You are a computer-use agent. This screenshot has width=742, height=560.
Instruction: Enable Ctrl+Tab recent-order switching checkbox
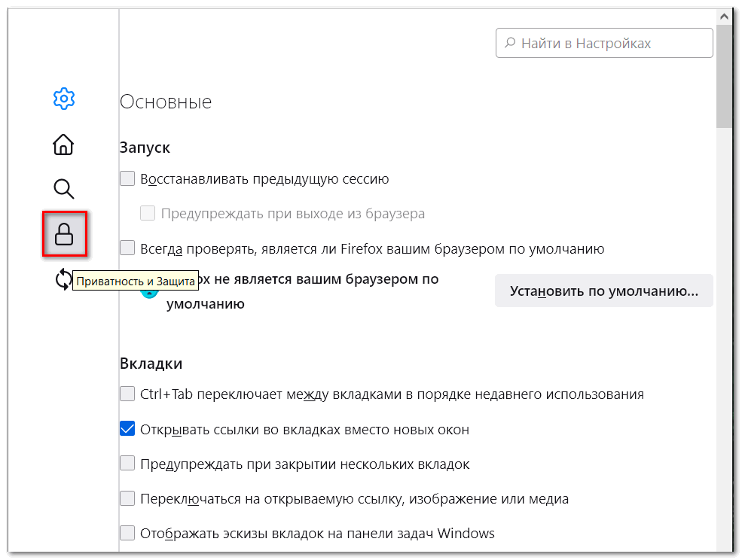(127, 394)
